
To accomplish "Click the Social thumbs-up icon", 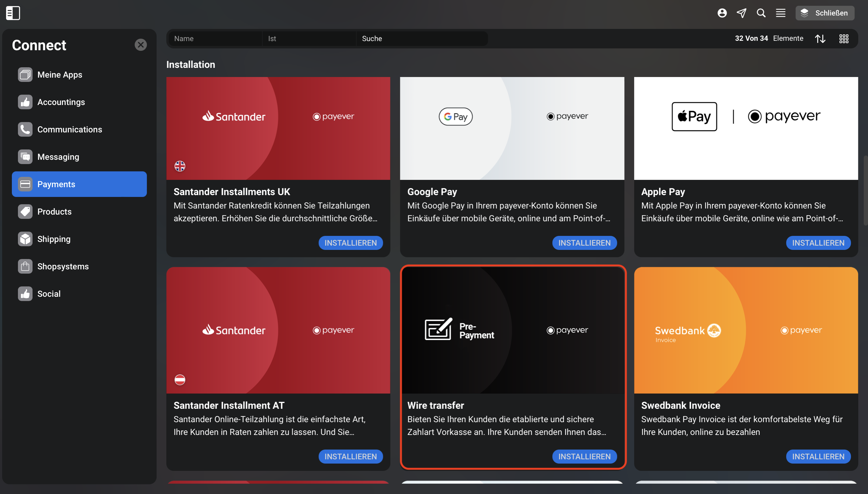I will pyautogui.click(x=25, y=294).
